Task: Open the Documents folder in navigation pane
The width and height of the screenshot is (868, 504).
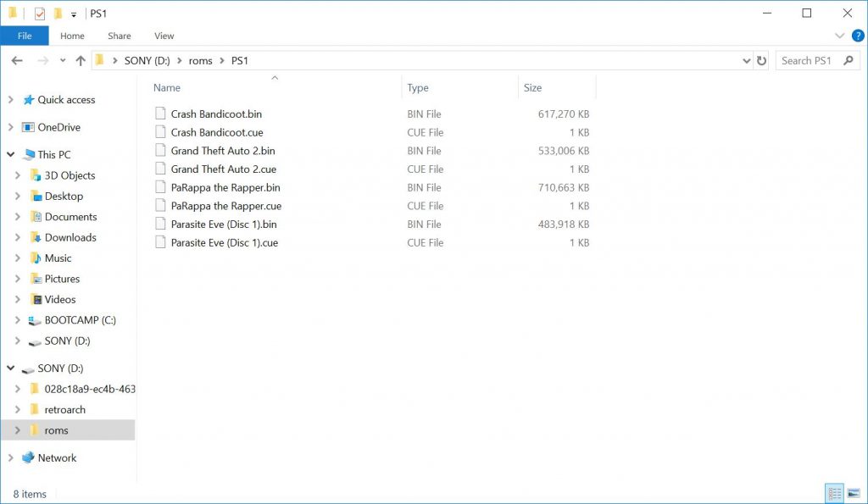Action: click(71, 217)
